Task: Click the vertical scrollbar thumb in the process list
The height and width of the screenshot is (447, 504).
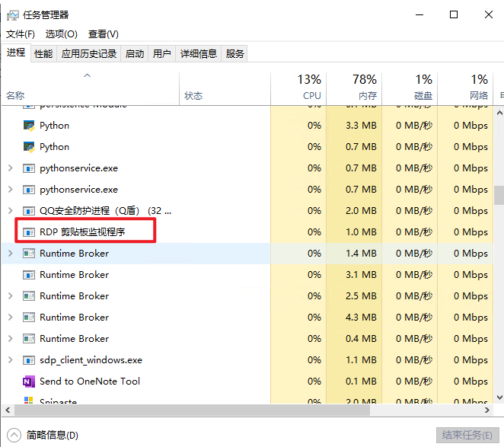Action: click(x=499, y=196)
